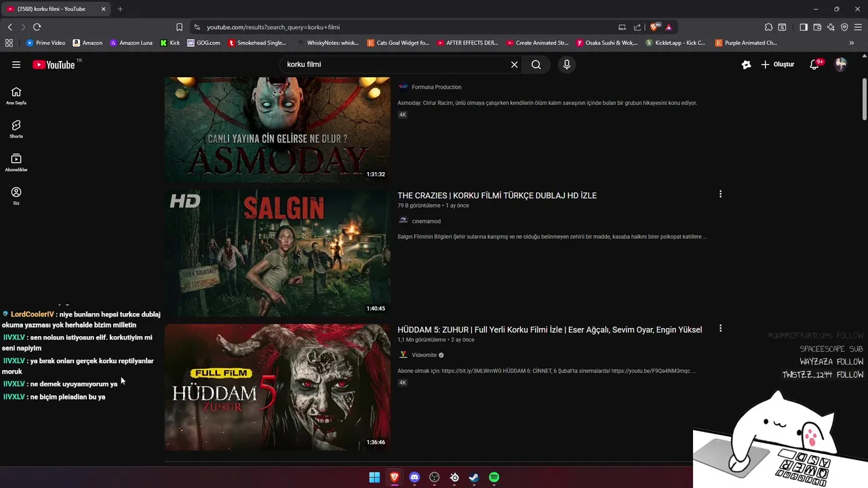Screen dimensions: 868x488
Task: Go to Ana Sayfa in sidebar
Action: (16, 96)
